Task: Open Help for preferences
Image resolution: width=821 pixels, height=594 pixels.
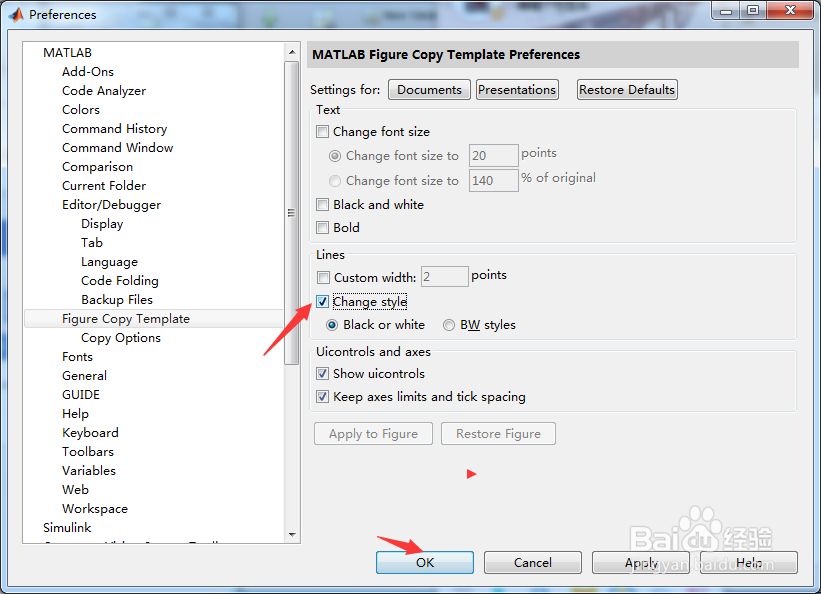Action: click(749, 563)
